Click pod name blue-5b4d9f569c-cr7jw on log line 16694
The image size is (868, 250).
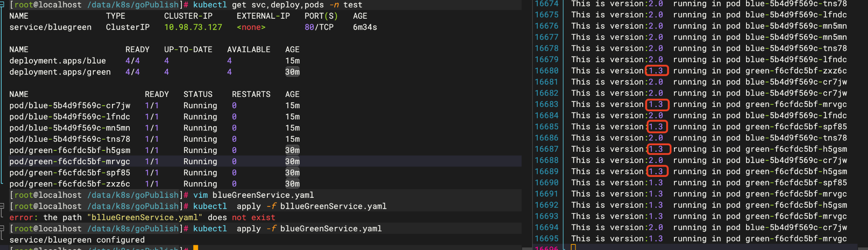pyautogui.click(x=796, y=227)
